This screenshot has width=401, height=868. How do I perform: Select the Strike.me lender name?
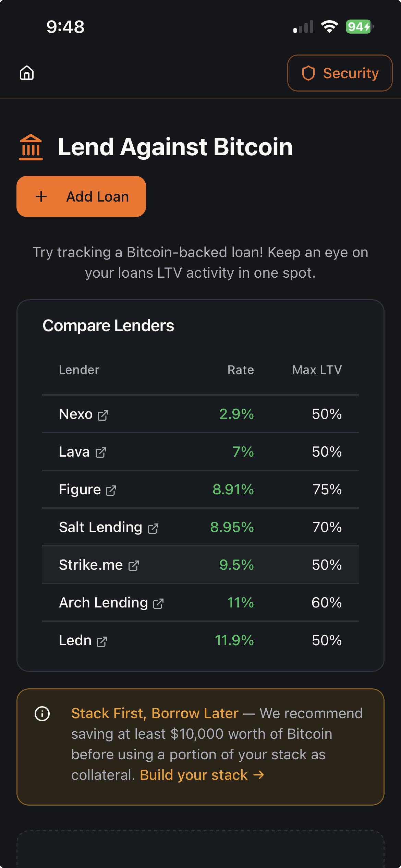pos(91,565)
